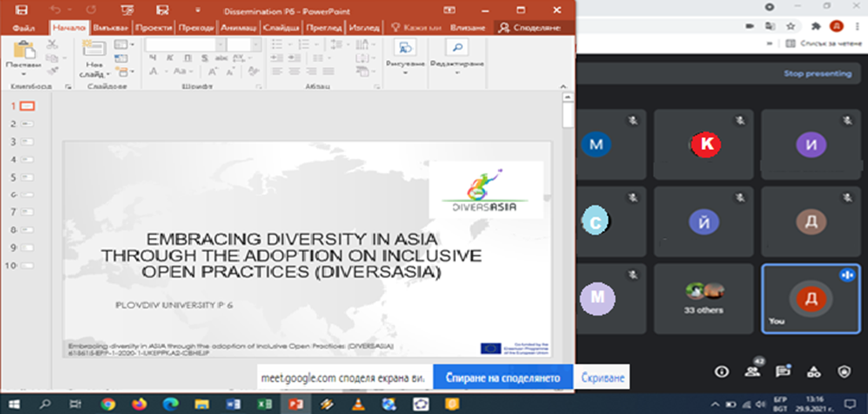
Task: Click the Stop presenting link in Meet
Action: pyautogui.click(x=817, y=74)
